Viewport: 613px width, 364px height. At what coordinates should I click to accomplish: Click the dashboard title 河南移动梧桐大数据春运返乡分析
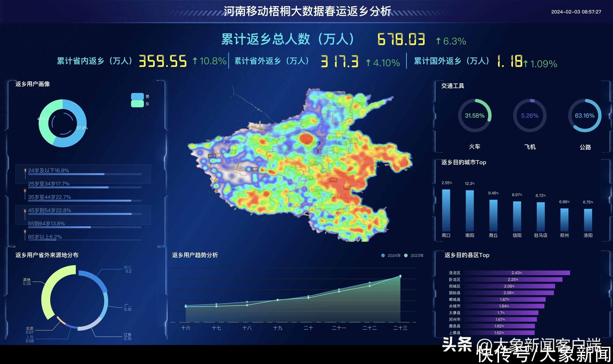point(307,11)
